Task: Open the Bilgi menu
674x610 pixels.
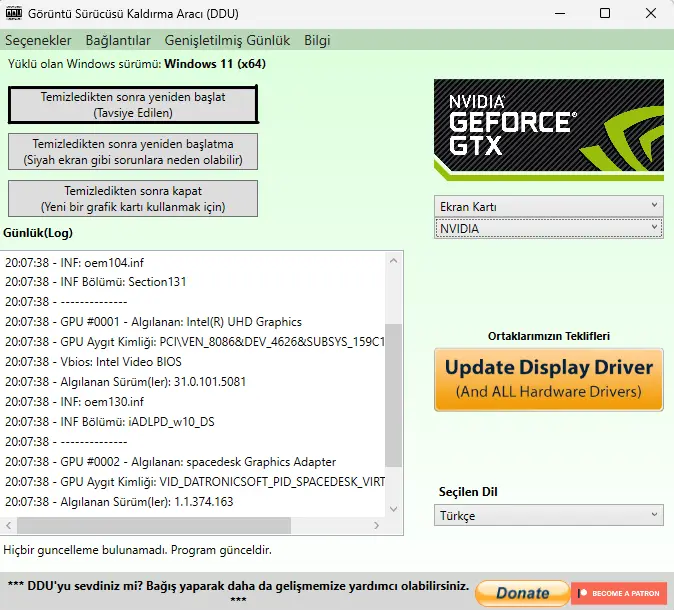Action: tap(317, 40)
